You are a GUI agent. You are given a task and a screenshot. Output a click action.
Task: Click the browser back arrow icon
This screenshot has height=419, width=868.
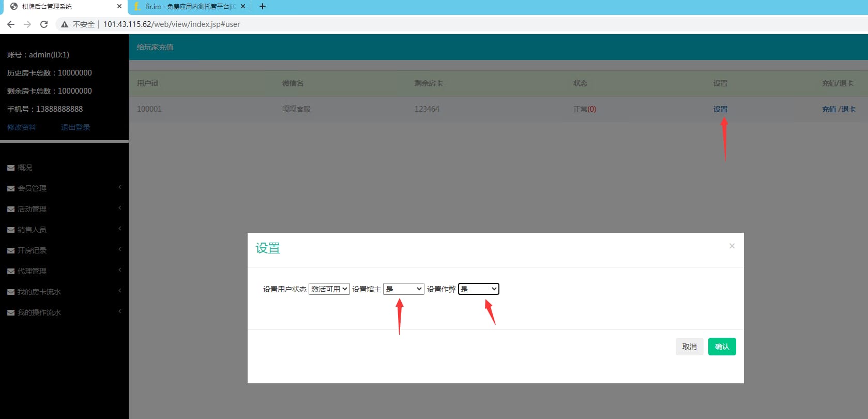point(11,24)
